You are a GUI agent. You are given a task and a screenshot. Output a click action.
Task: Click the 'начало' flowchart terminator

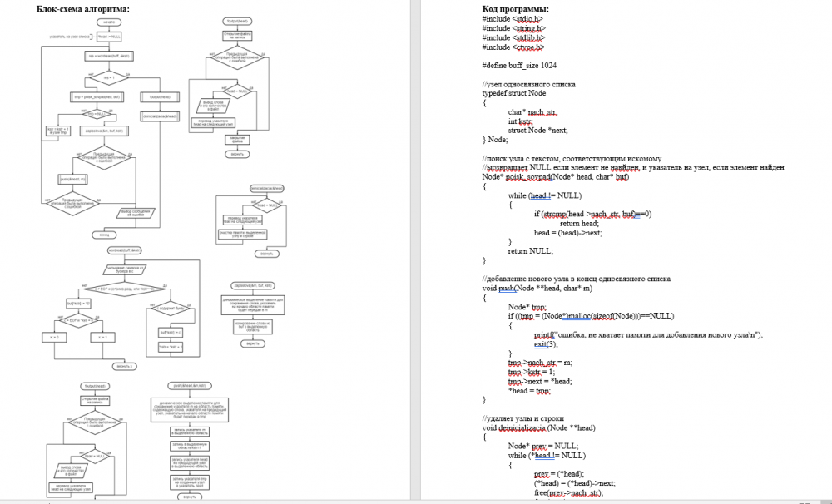pyautogui.click(x=109, y=22)
